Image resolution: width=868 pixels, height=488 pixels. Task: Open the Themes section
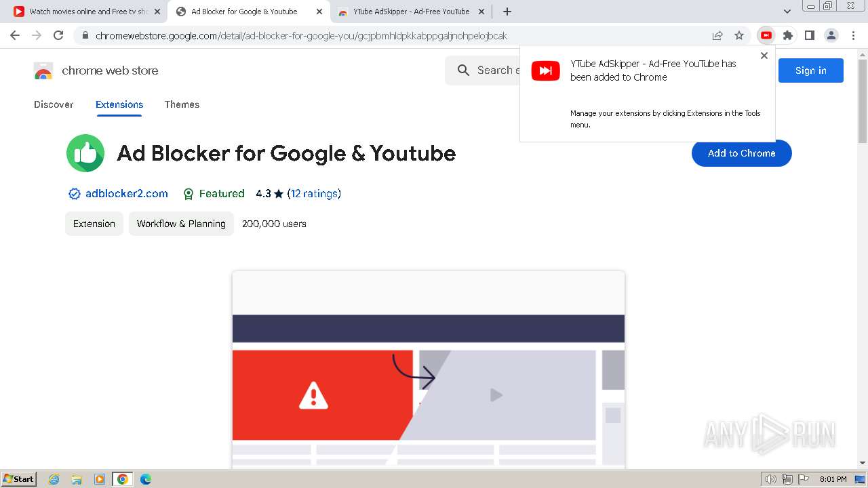click(x=182, y=104)
